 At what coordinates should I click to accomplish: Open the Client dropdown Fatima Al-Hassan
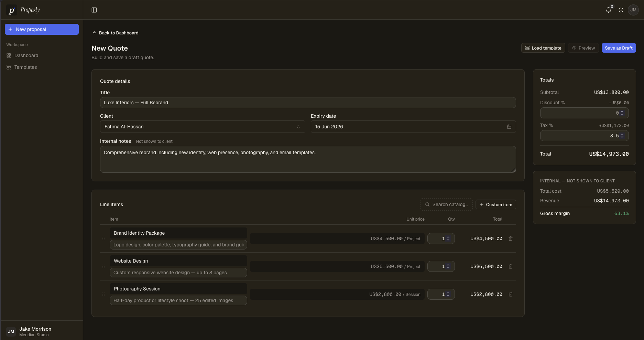203,127
